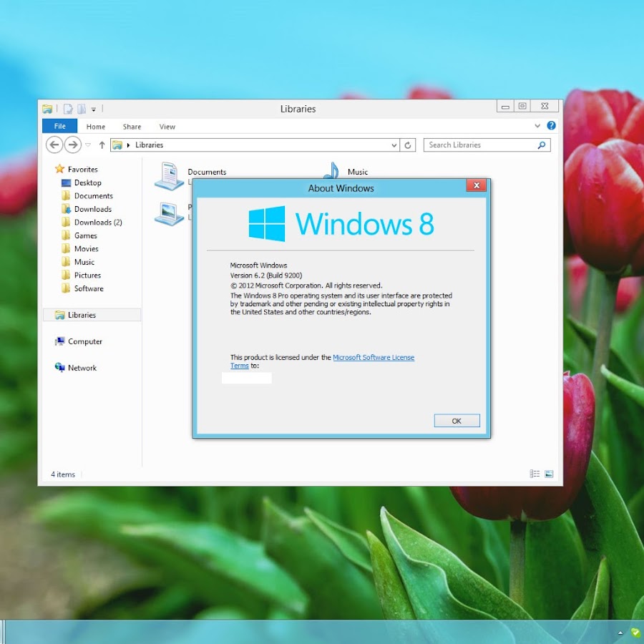Open the address bar history dropdown
This screenshot has height=644, width=644.
[x=394, y=145]
